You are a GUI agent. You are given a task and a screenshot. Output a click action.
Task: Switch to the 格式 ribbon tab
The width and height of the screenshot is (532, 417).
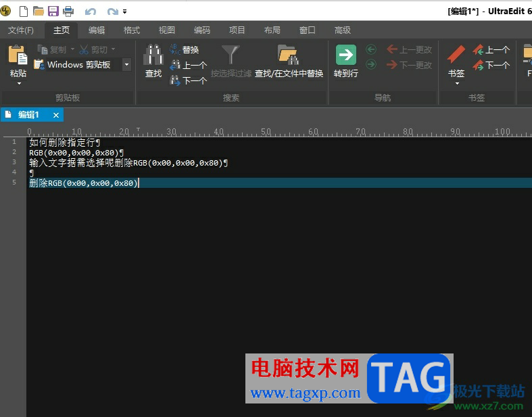pyautogui.click(x=132, y=30)
